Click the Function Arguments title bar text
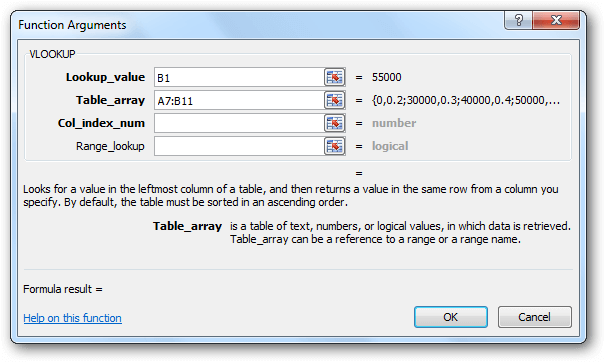 coord(72,25)
